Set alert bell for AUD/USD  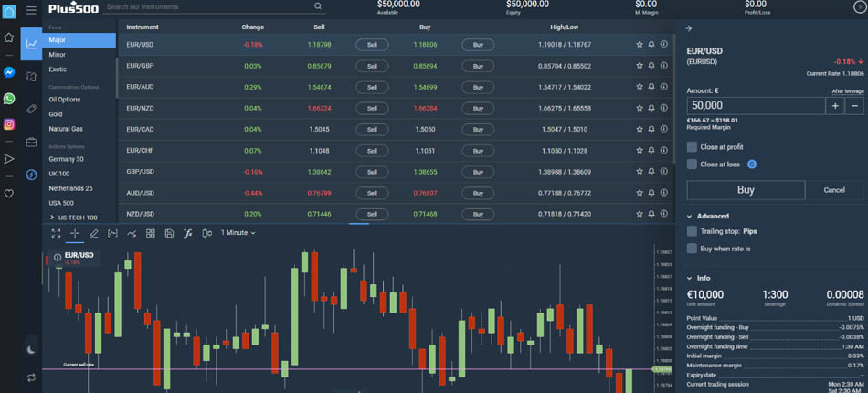tap(651, 193)
